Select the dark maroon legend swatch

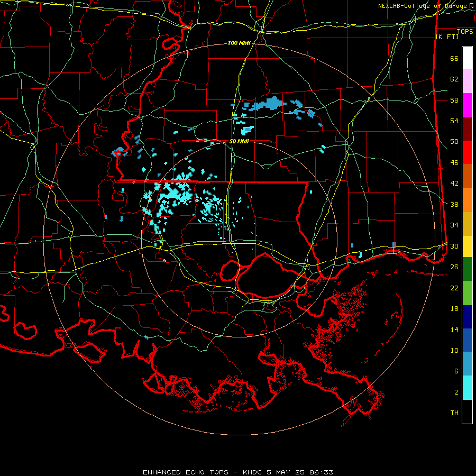click(467, 129)
